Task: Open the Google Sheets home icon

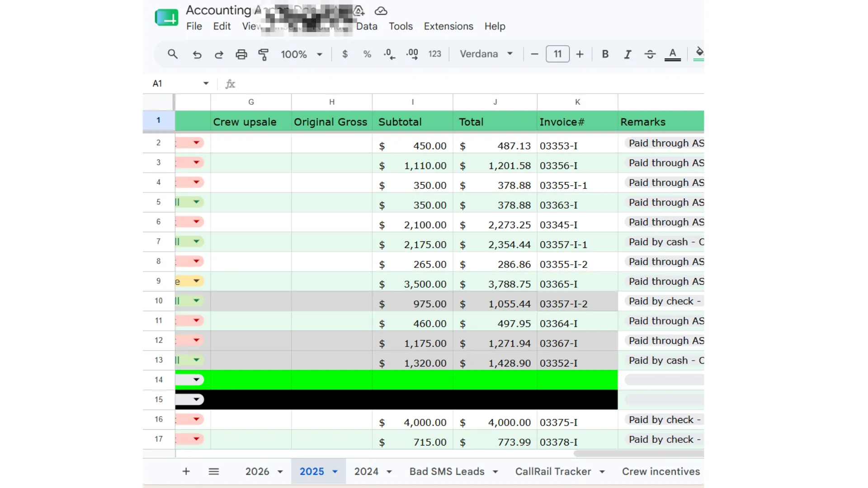Action: (x=166, y=18)
